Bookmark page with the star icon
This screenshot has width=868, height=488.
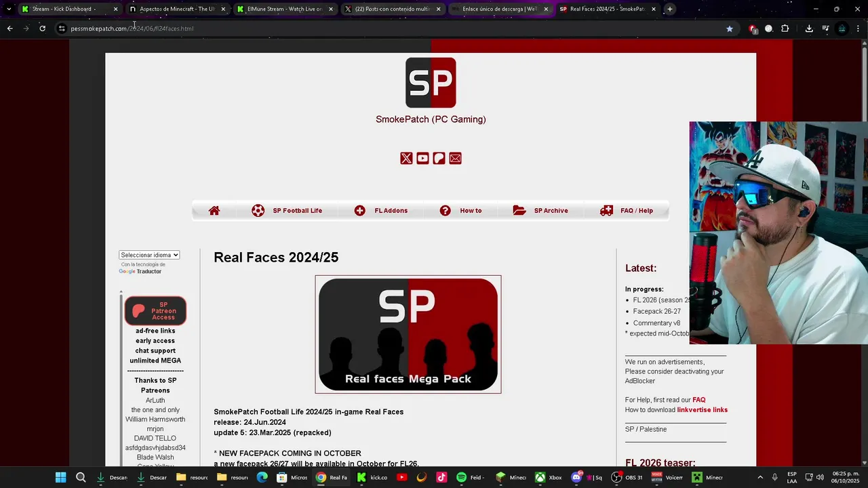(x=730, y=28)
